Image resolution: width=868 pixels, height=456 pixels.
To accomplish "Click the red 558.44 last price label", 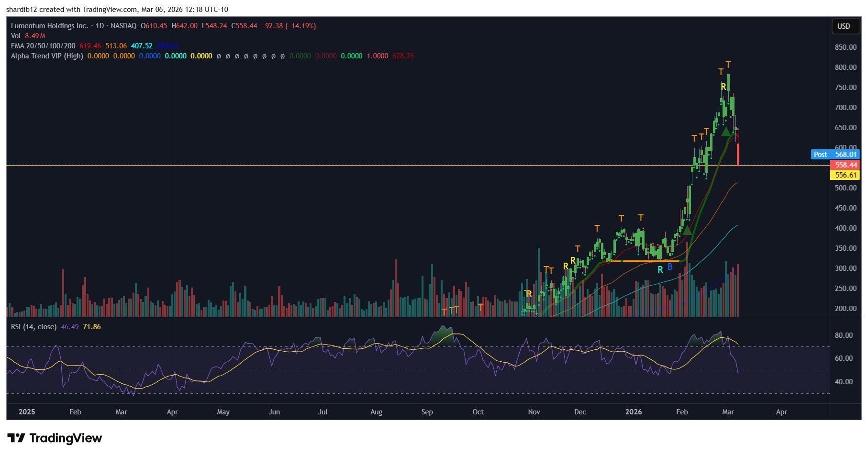I will click(846, 165).
